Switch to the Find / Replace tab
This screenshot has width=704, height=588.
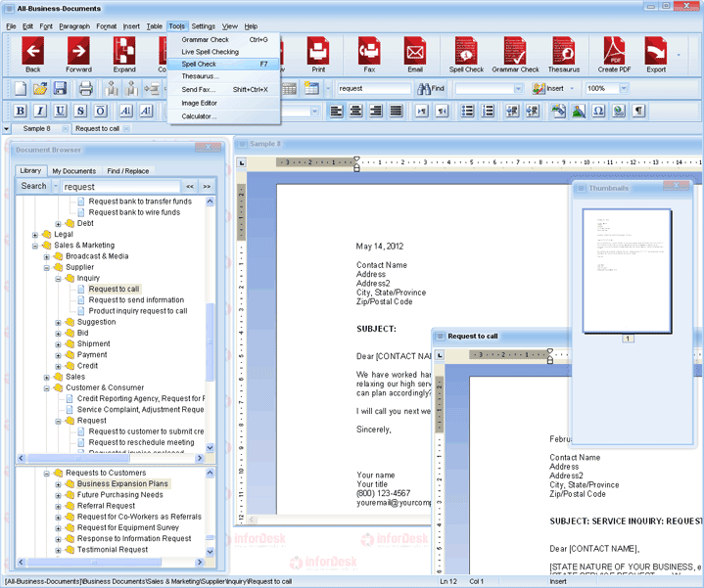(128, 171)
